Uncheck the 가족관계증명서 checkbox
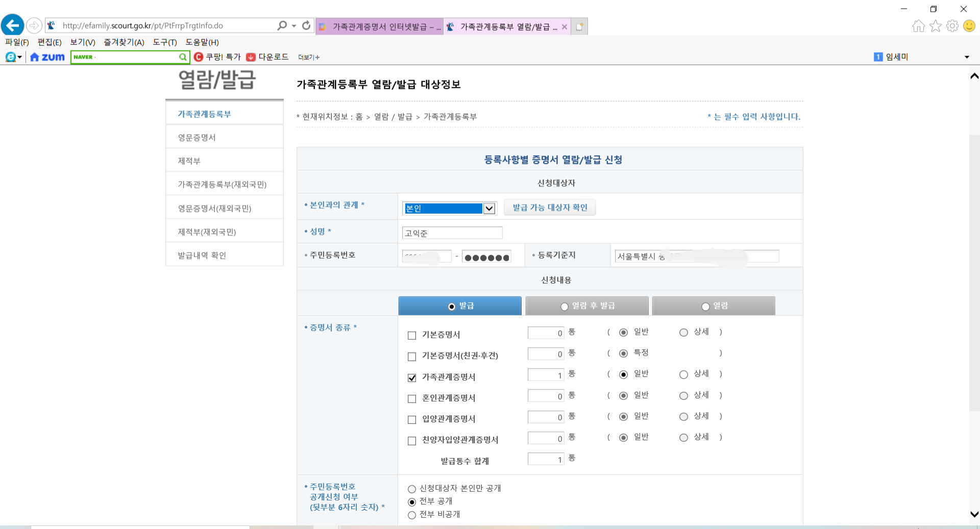The width and height of the screenshot is (980, 529). pyautogui.click(x=412, y=378)
